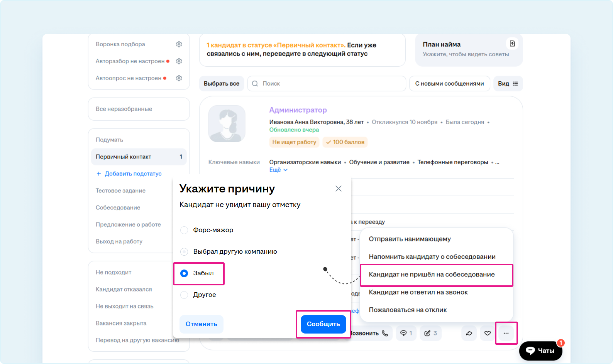Click the share arrow icon
The image size is (613, 364).
pyautogui.click(x=469, y=333)
